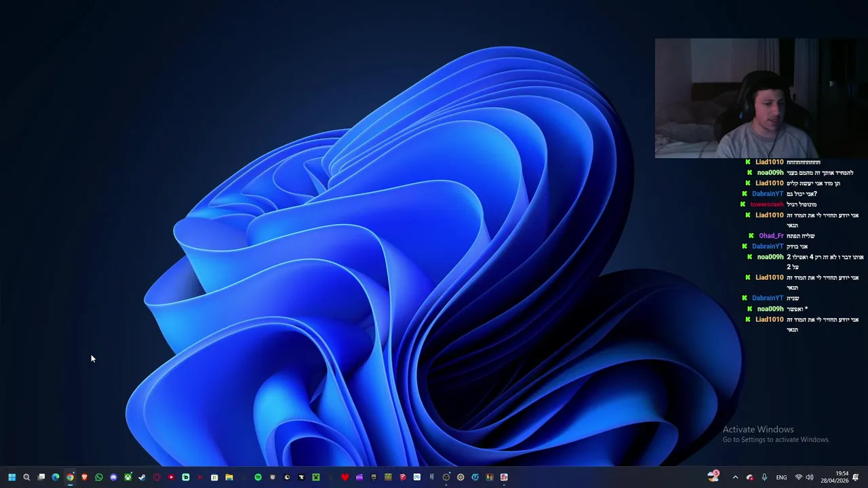Viewport: 868px width, 488px height.
Task: Click chat username Ohad_Fr
Action: tap(771, 236)
